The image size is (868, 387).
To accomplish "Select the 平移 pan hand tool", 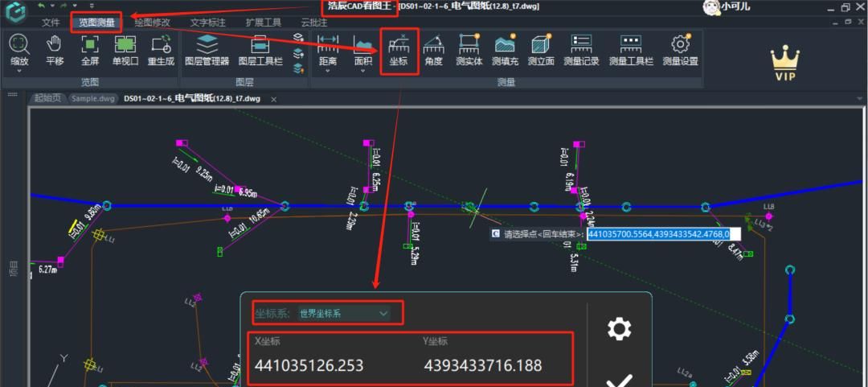I will point(55,50).
